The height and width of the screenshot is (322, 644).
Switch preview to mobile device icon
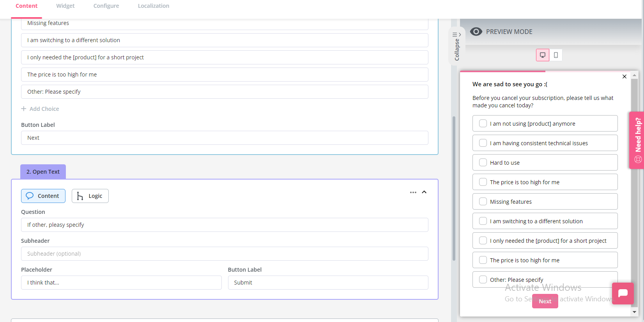point(556,55)
